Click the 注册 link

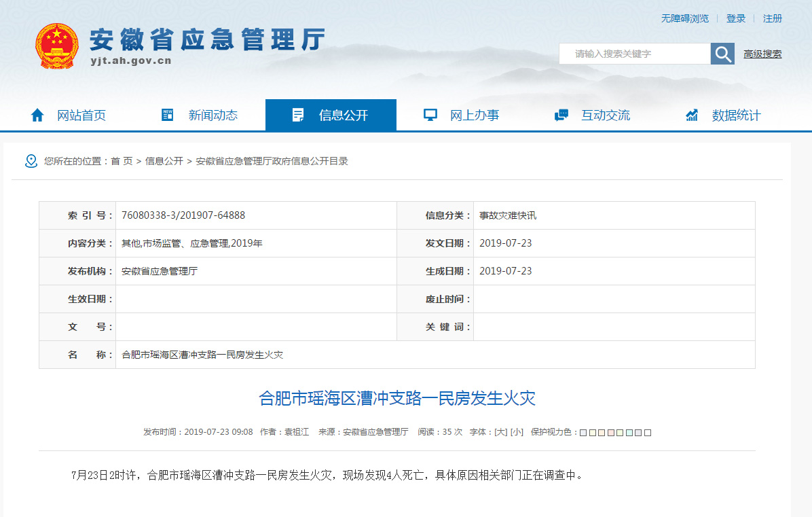(772, 18)
